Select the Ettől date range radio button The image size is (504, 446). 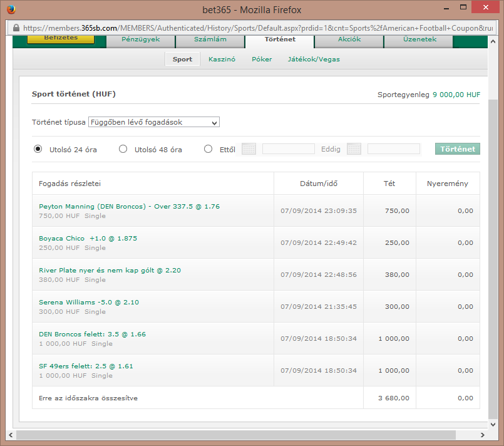tap(208, 149)
